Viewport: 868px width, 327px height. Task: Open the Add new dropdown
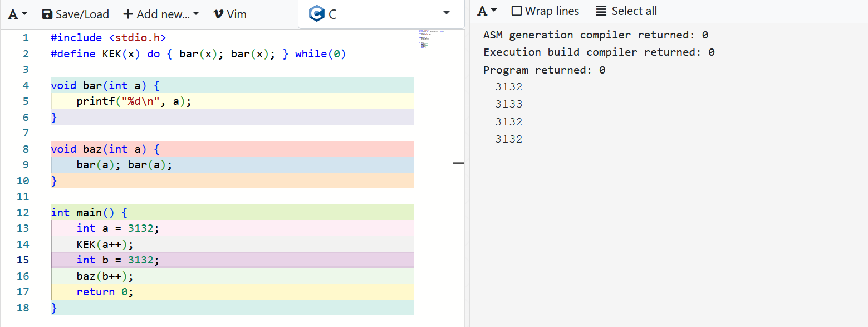click(161, 14)
